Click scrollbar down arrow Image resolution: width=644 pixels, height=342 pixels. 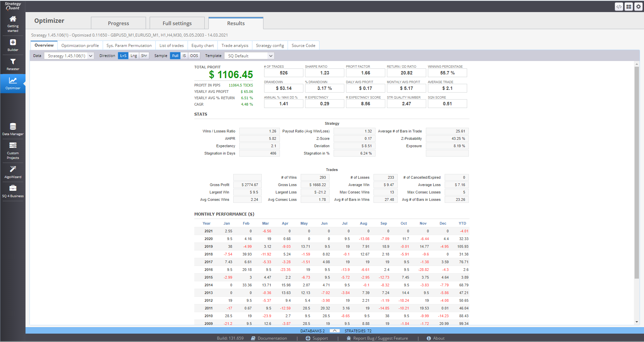click(x=637, y=322)
